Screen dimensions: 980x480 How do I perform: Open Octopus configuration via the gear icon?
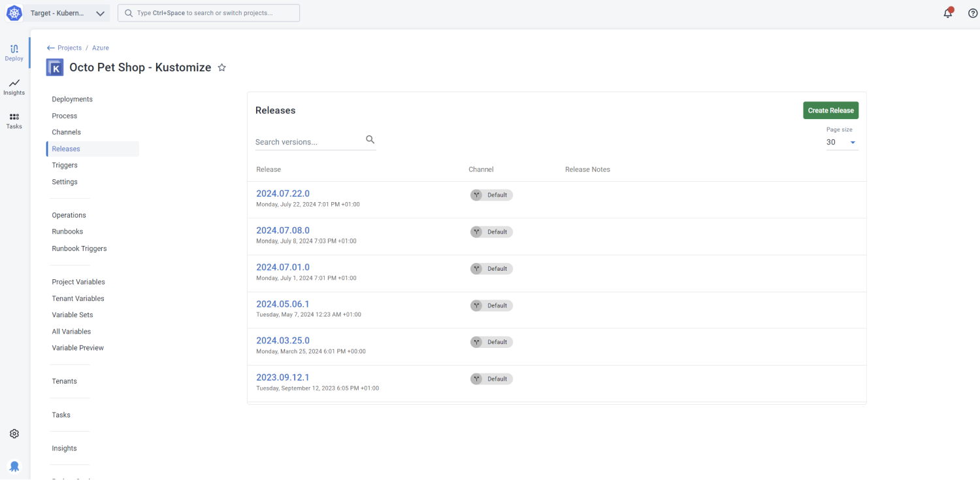[14, 433]
